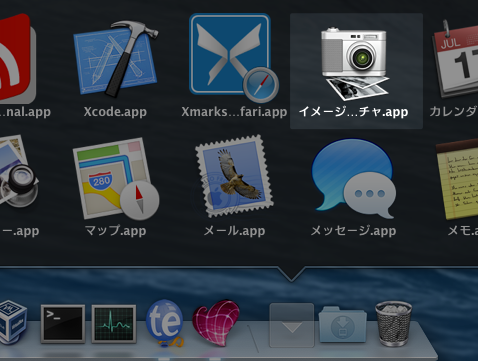Launch the red RSS-style app ending in nal.app
This screenshot has height=361, width=478.
tap(17, 58)
